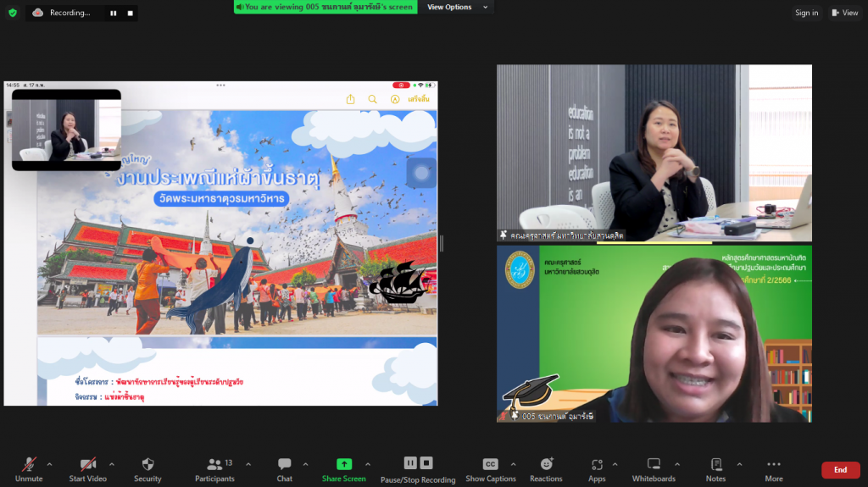Viewport: 868px width, 487px height.
Task: Click the red End meeting button
Action: pos(839,470)
